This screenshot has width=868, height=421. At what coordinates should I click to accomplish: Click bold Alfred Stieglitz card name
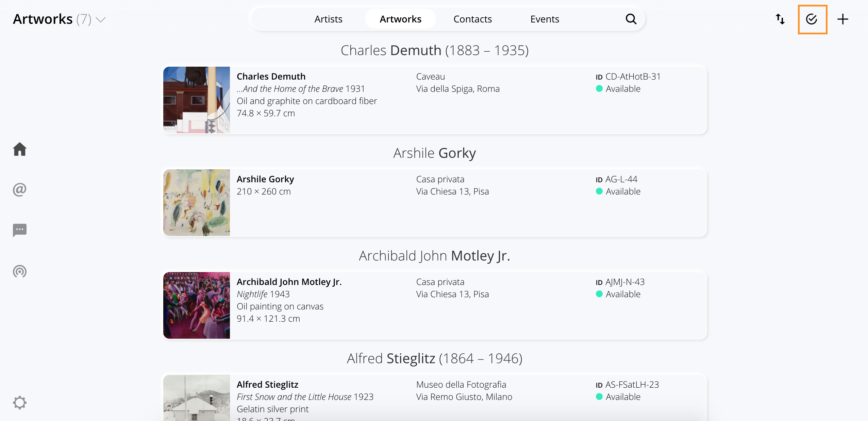click(267, 385)
